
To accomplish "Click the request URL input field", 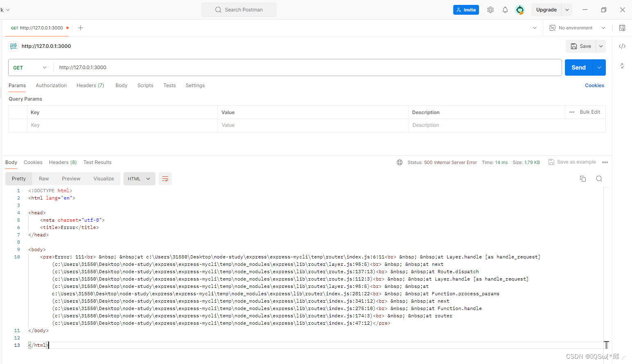I will coord(308,67).
